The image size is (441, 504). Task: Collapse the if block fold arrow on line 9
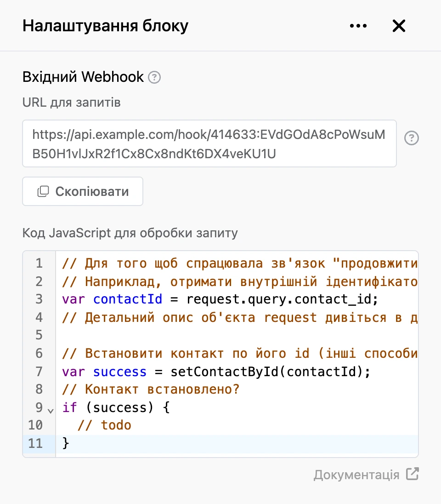click(51, 411)
